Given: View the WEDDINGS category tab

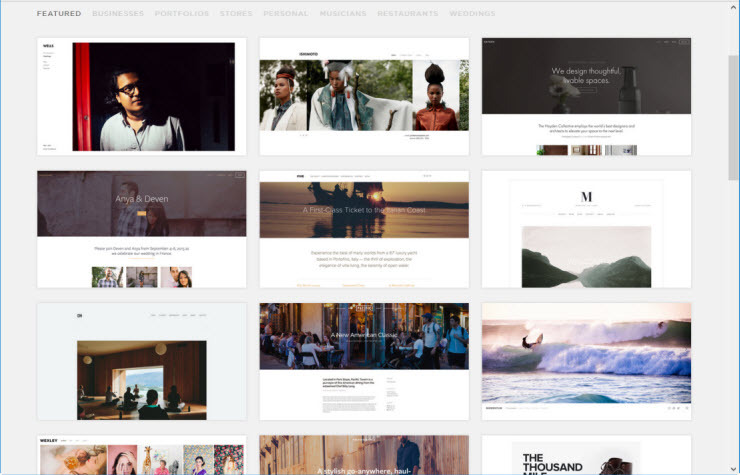Looking at the screenshot, I should pos(472,14).
